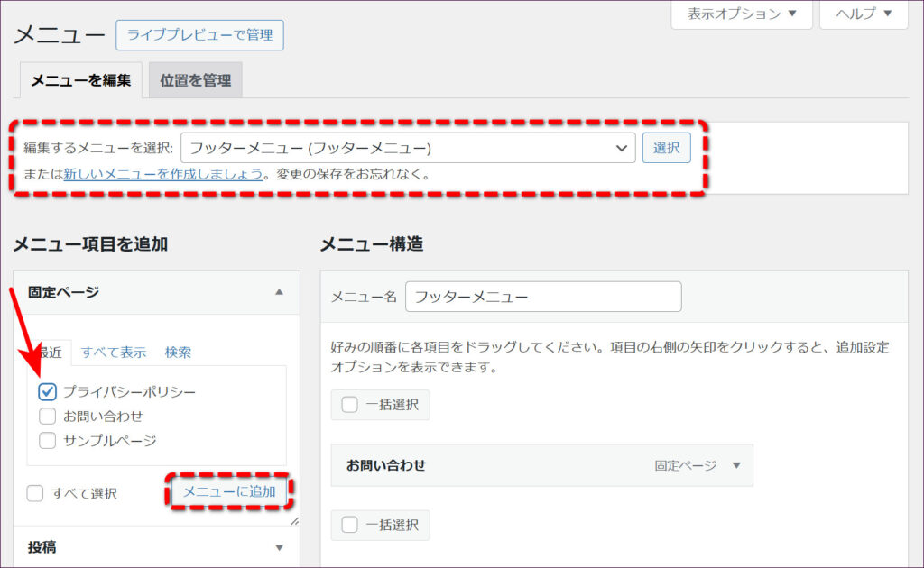
Task: Check the お問い合わせ page checkbox
Action: click(48, 417)
